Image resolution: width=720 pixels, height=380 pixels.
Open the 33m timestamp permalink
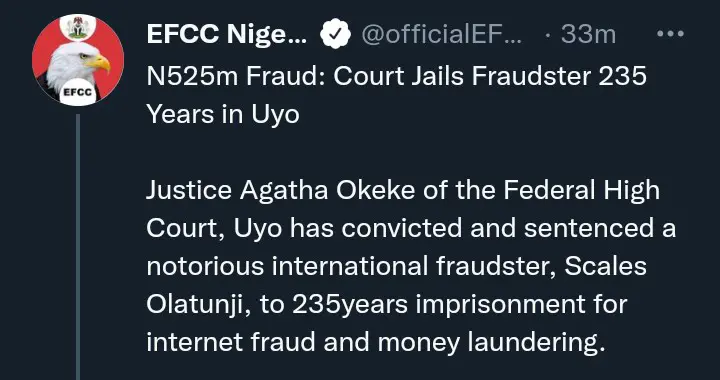tap(588, 34)
